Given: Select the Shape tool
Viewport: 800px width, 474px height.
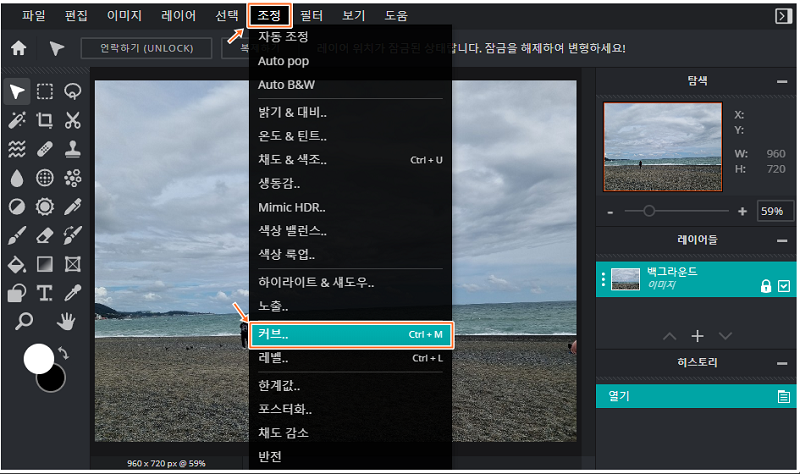Looking at the screenshot, I should (x=17, y=293).
